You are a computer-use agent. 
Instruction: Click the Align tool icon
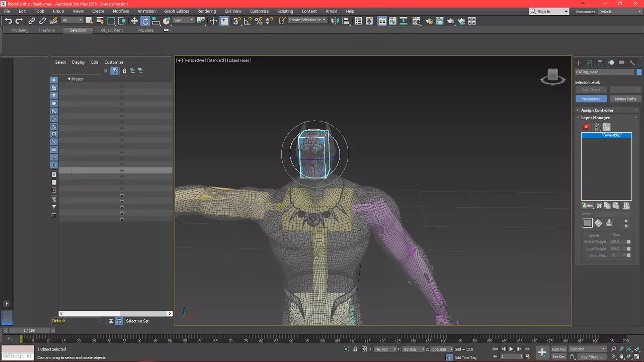pos(346,21)
